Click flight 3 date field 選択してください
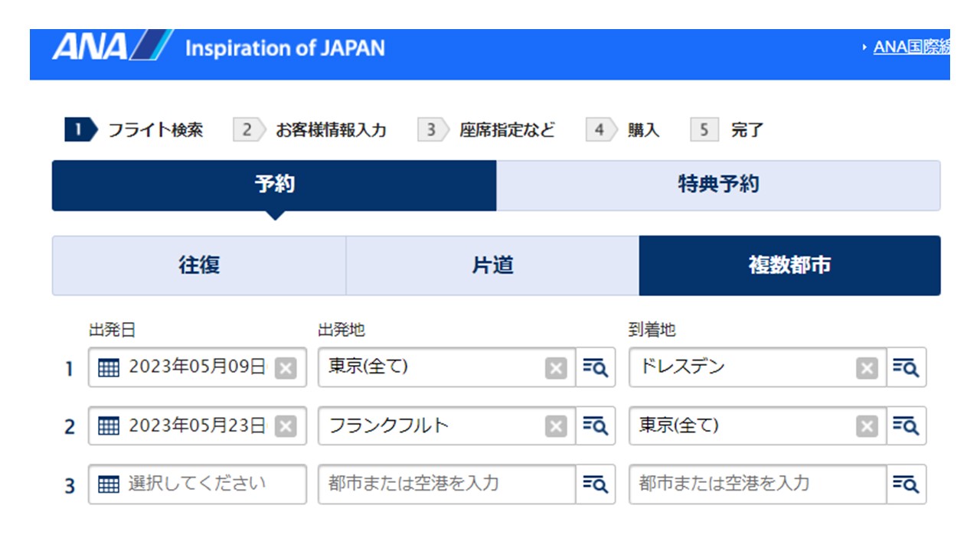980x551 pixels. [x=198, y=484]
